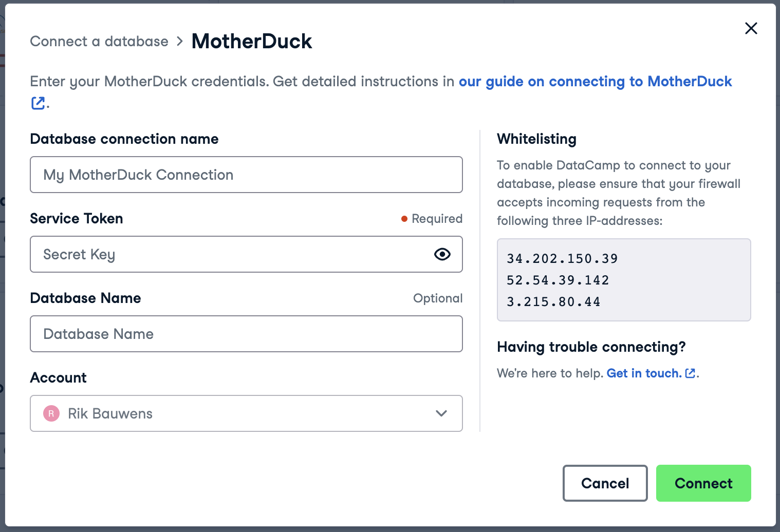
Task: Select IP address 52.54.39.142
Action: (558, 280)
